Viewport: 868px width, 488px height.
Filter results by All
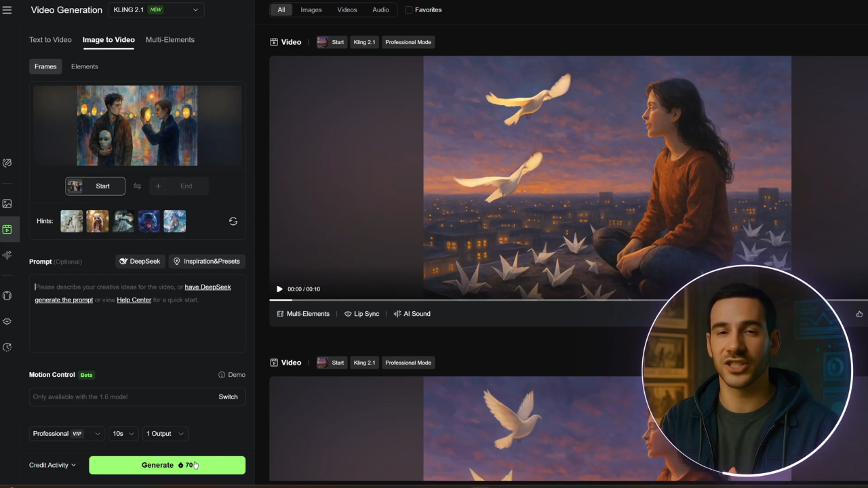point(281,9)
